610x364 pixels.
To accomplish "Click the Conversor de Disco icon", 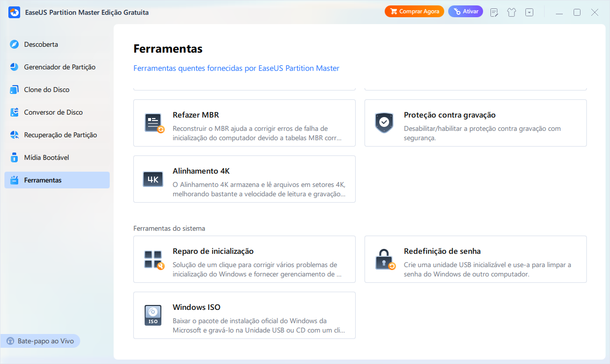I will click(x=15, y=112).
